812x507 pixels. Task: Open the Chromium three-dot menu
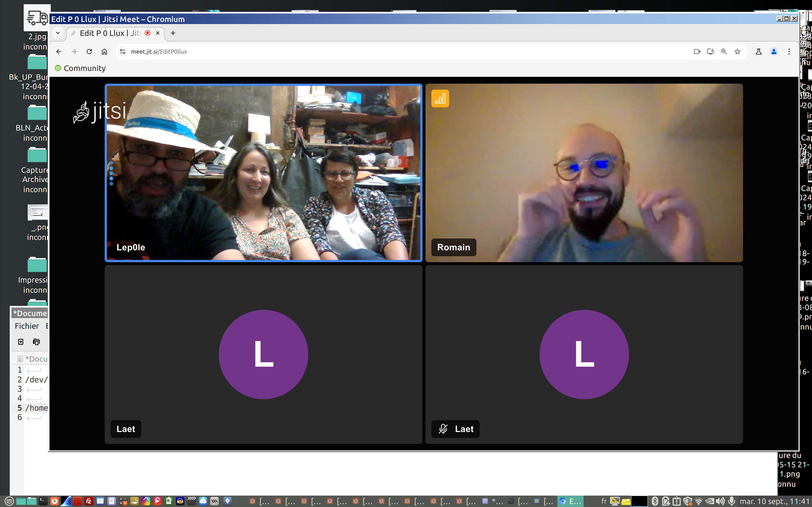(x=789, y=52)
